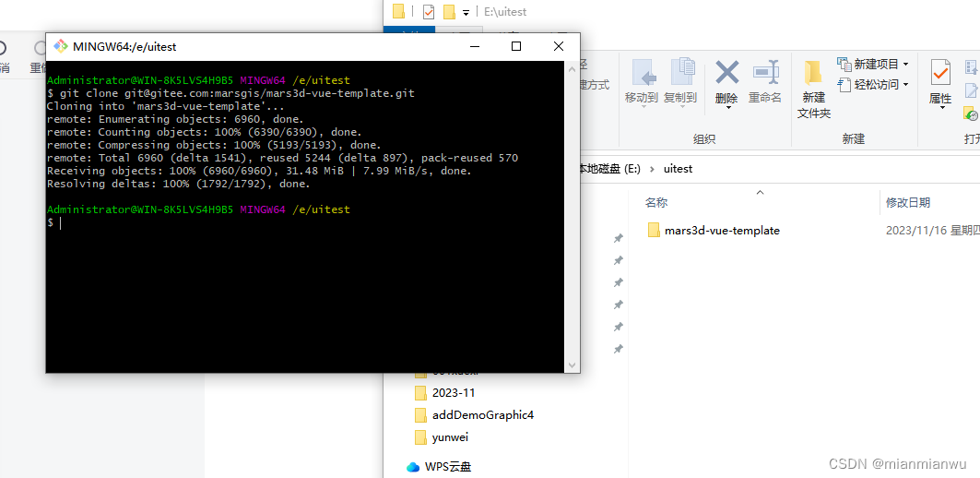Viewport: 980px width, 478px height.
Task: Minimize the MINGW64 terminal window
Action: click(476, 46)
